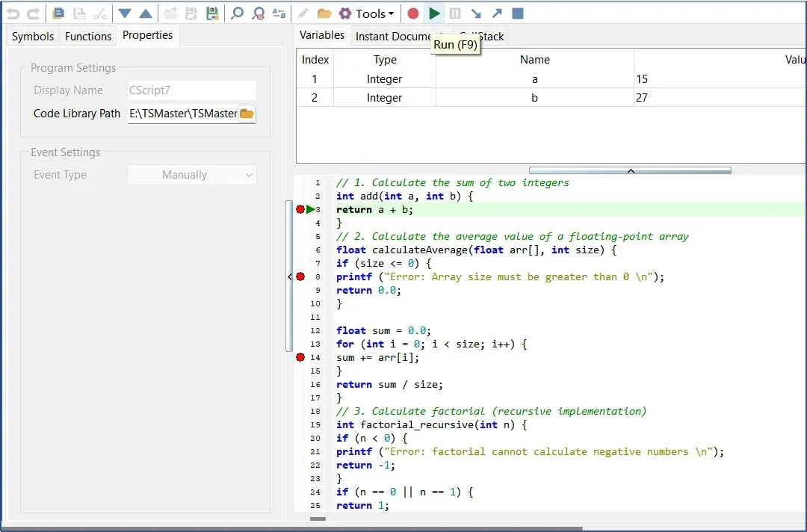The height and width of the screenshot is (532, 807).
Task: Switch to the Symbols tab
Action: click(33, 37)
